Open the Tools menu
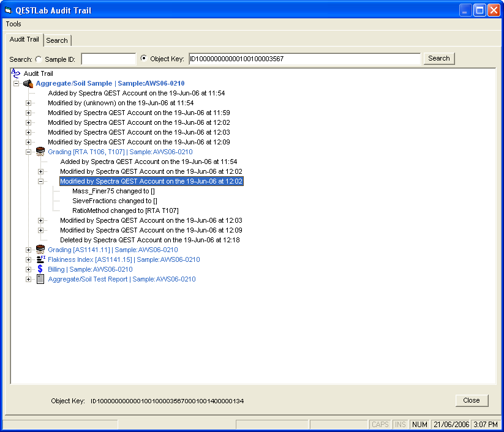The width and height of the screenshot is (504, 432). tap(13, 24)
